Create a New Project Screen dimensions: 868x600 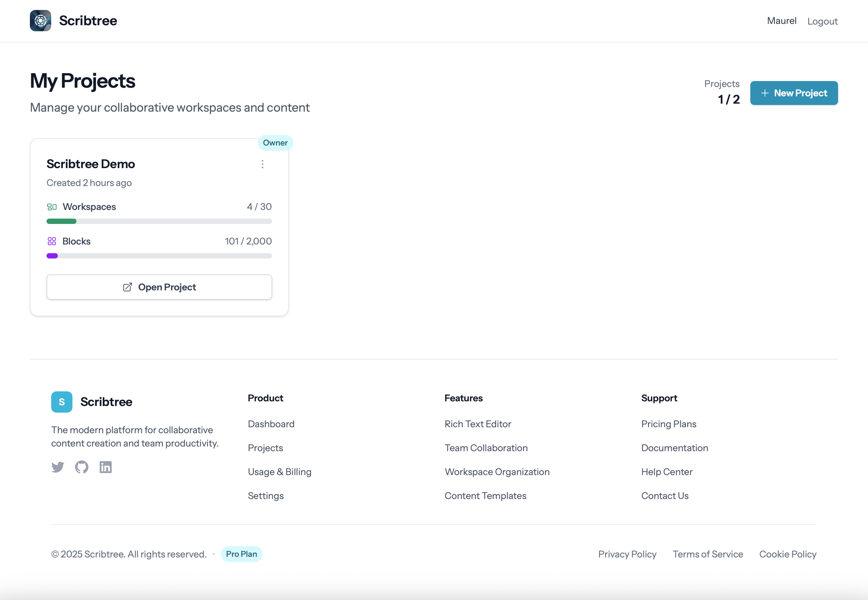(794, 93)
